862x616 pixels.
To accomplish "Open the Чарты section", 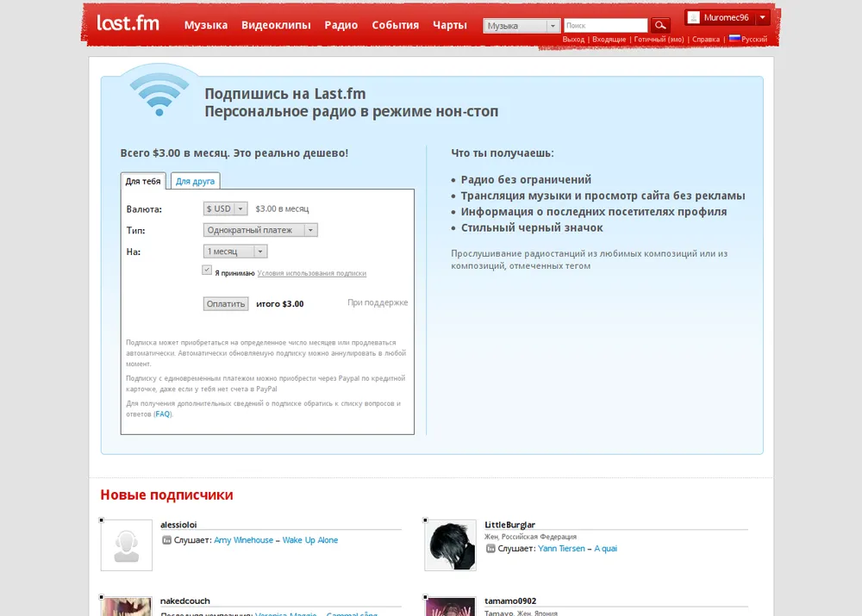I will (x=450, y=25).
